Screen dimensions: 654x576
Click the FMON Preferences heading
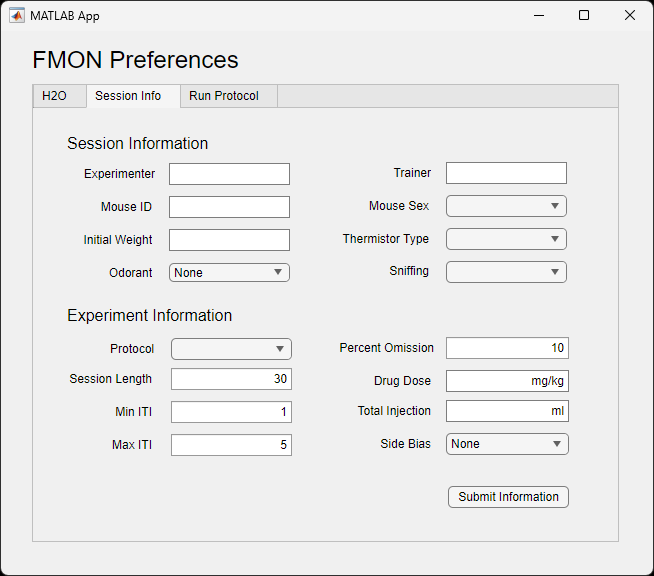pos(135,60)
